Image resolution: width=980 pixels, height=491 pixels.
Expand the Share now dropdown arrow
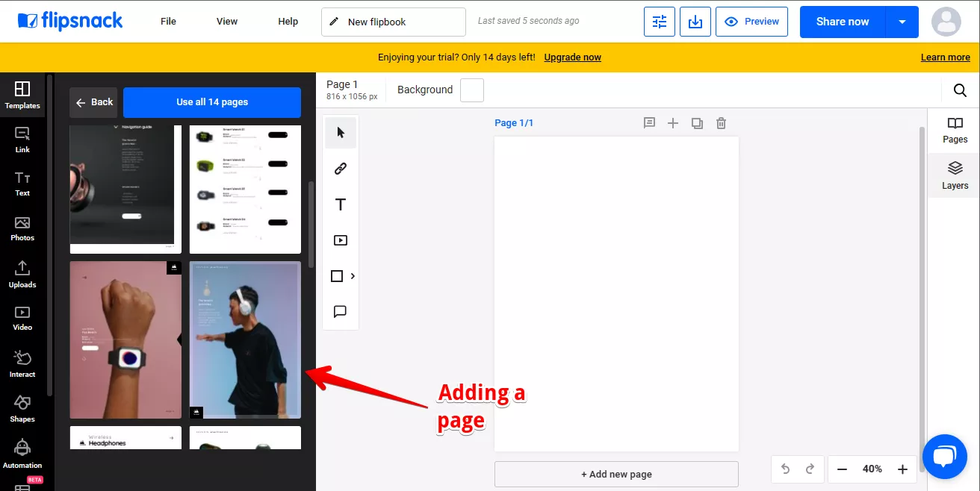(902, 22)
